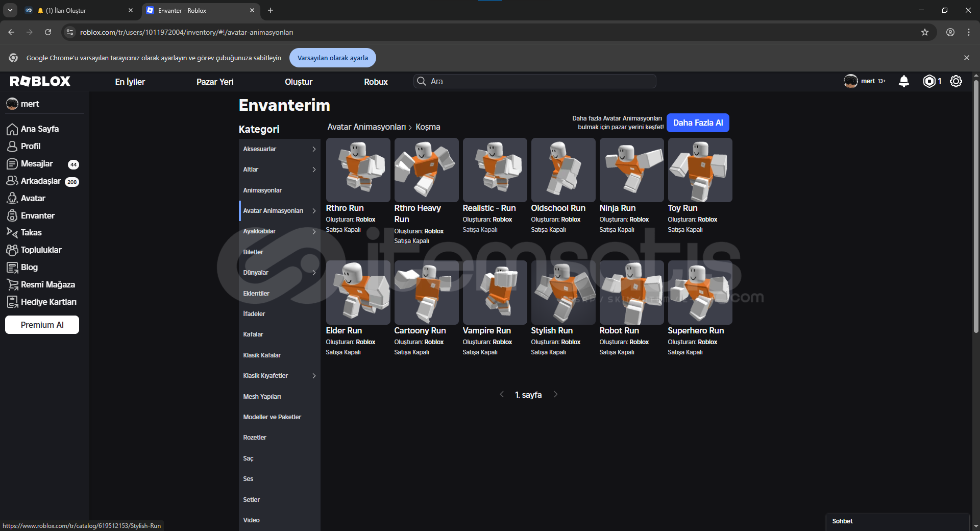Open the Sohbet chat bar
This screenshot has height=531, width=980.
897,521
